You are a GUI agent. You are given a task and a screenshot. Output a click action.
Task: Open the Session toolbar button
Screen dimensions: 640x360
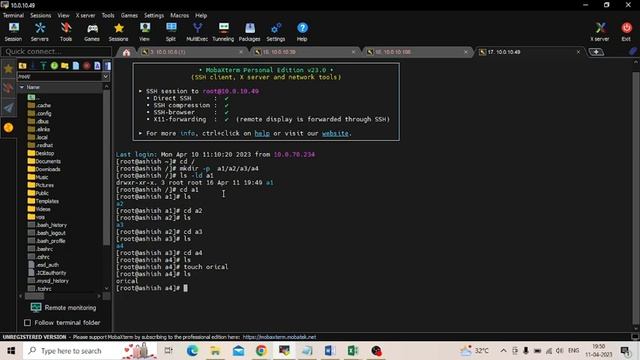pos(13,32)
